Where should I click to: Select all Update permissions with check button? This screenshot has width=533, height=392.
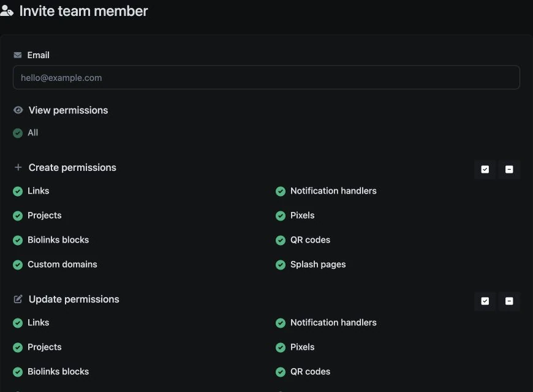tap(485, 301)
